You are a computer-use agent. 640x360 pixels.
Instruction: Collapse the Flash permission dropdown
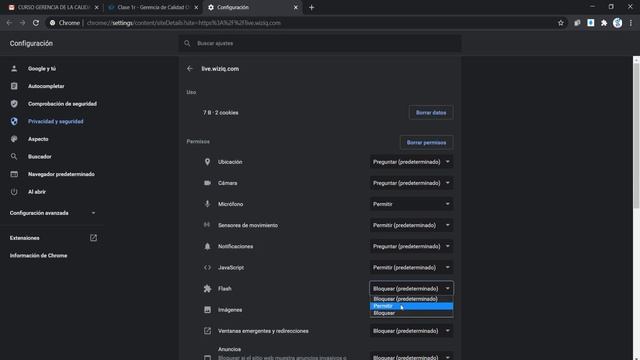pyautogui.click(x=411, y=289)
